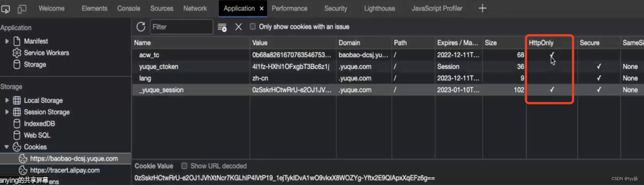Click the value 4l1fz-HXhl1OFxgbT3Bc6z1j

[290, 67]
